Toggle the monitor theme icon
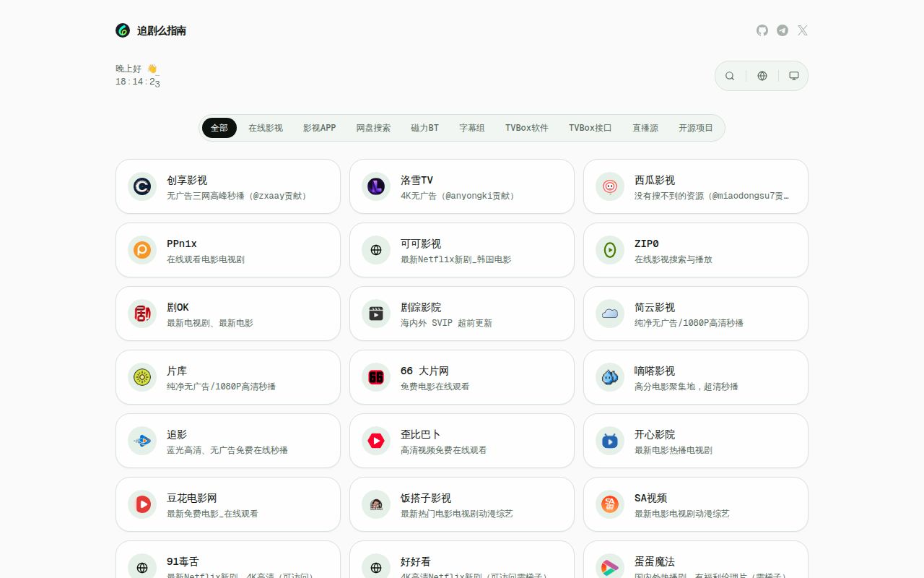Screen dimensions: 924x578 (x=794, y=76)
